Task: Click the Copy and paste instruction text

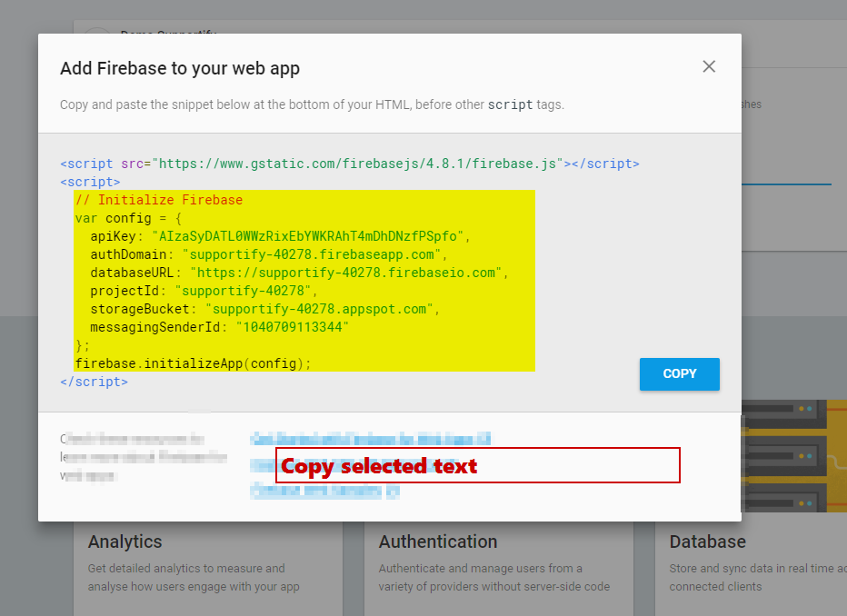Action: point(312,104)
